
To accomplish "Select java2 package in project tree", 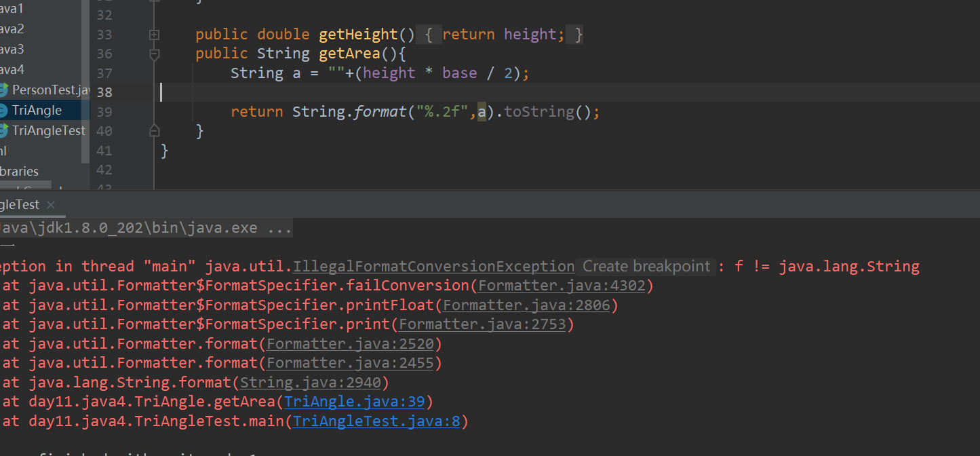I will [x=12, y=28].
